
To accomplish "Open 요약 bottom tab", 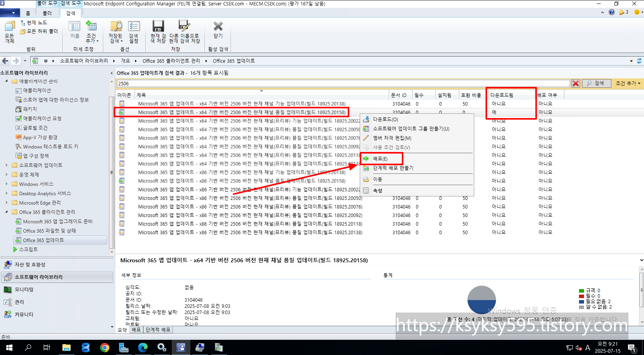I will [123, 330].
